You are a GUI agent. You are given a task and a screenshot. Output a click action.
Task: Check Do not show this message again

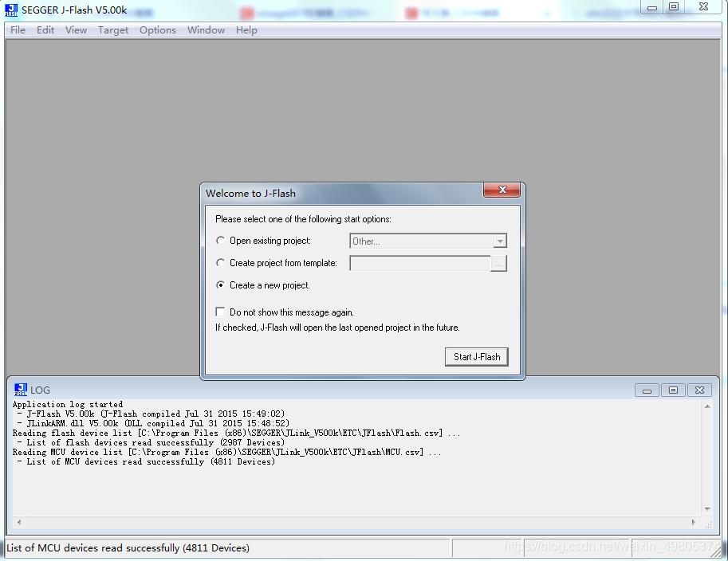pyautogui.click(x=221, y=312)
